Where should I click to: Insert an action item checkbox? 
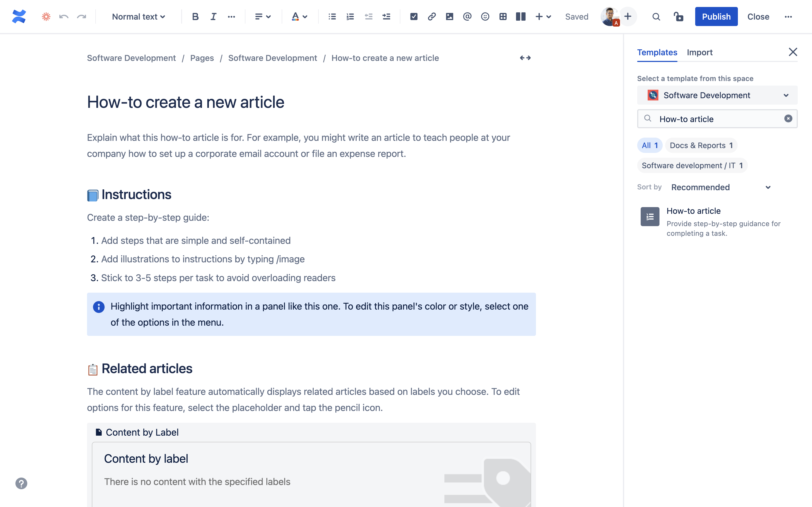pyautogui.click(x=414, y=16)
